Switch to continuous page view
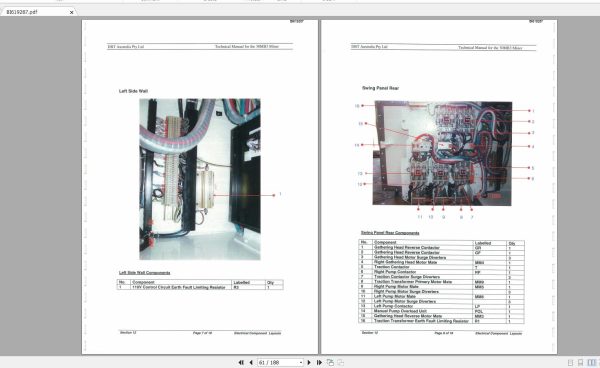600x368 pixels. point(580,363)
